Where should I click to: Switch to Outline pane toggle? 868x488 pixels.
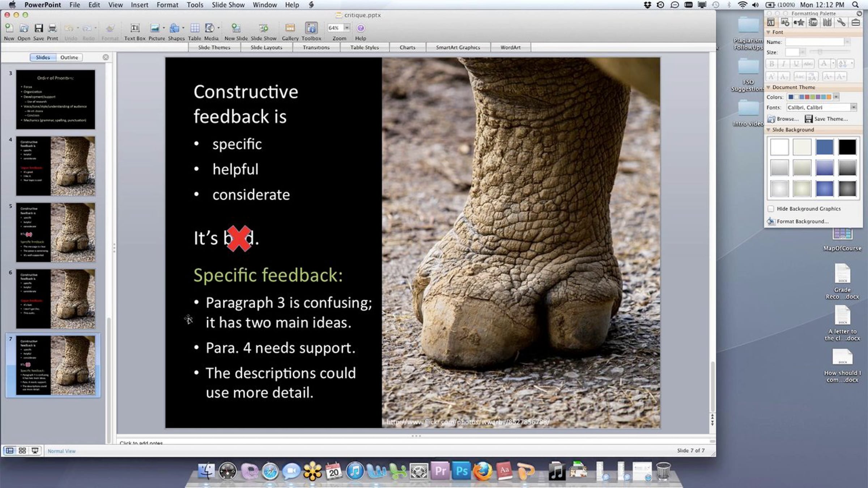[x=69, y=57]
